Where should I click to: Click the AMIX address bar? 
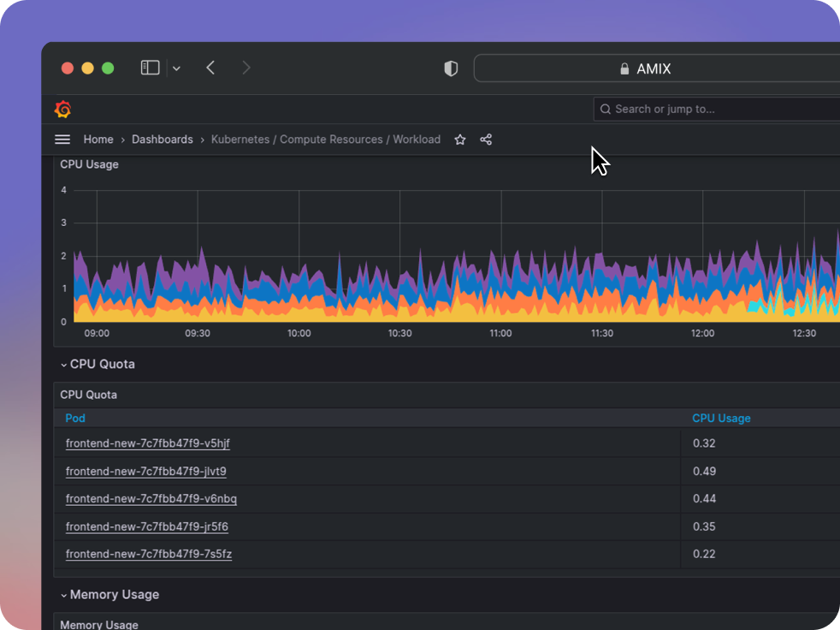657,68
